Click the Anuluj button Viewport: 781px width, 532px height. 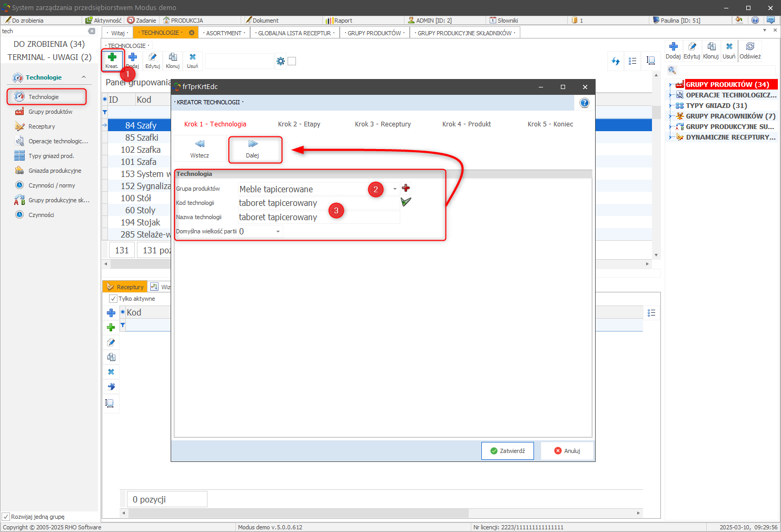coord(567,451)
